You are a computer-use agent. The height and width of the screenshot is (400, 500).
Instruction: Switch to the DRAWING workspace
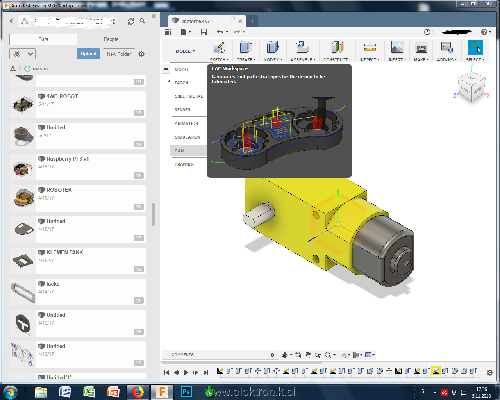pyautogui.click(x=184, y=164)
